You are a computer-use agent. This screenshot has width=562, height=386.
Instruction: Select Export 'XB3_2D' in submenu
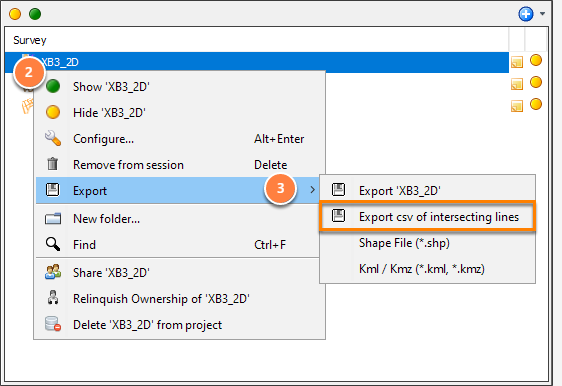[427, 191]
